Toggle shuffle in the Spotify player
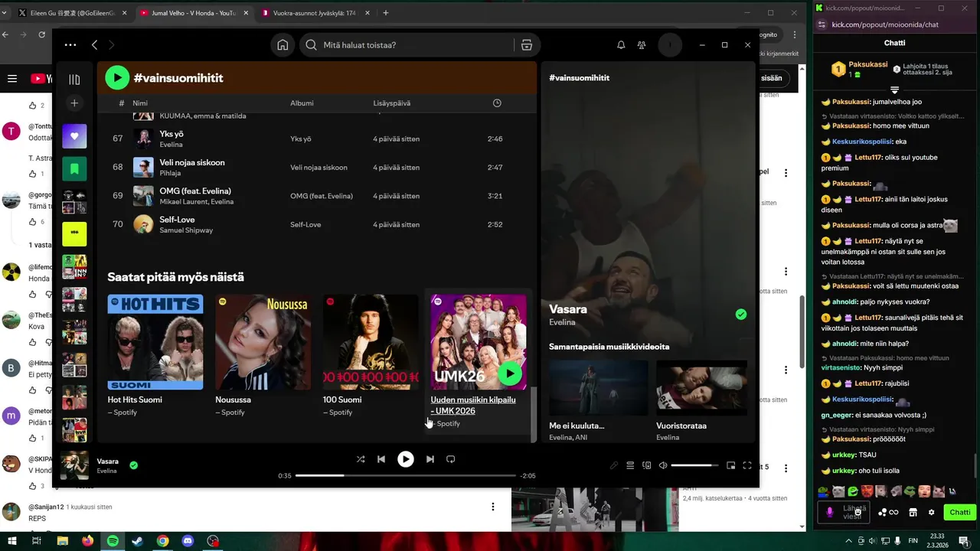The width and height of the screenshot is (980, 551). [361, 459]
